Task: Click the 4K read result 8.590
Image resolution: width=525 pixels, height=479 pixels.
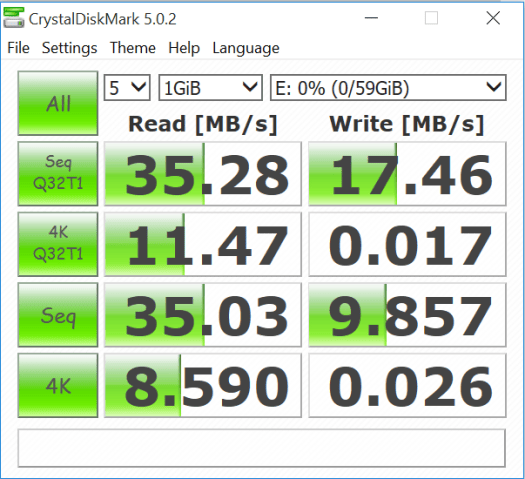Action: click(x=203, y=386)
